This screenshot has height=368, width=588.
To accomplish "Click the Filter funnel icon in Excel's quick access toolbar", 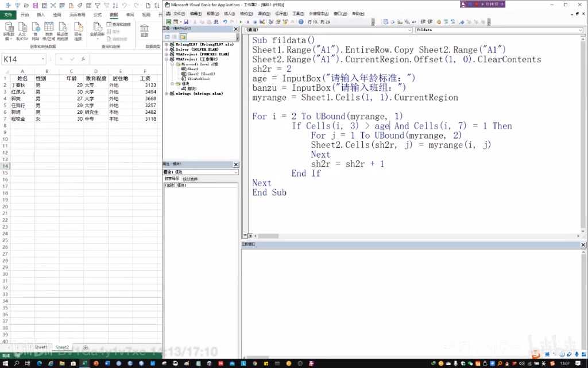I will coord(98,5).
